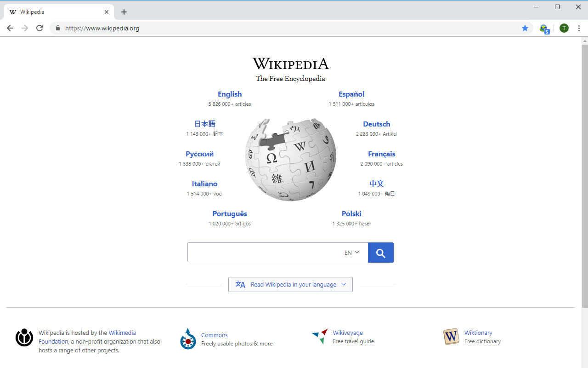Open the Commons project link

pos(215,335)
